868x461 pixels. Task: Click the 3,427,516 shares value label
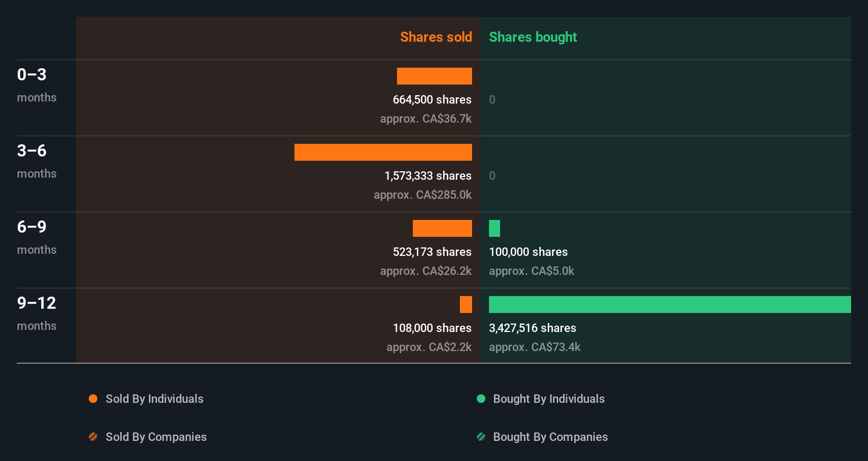point(532,328)
